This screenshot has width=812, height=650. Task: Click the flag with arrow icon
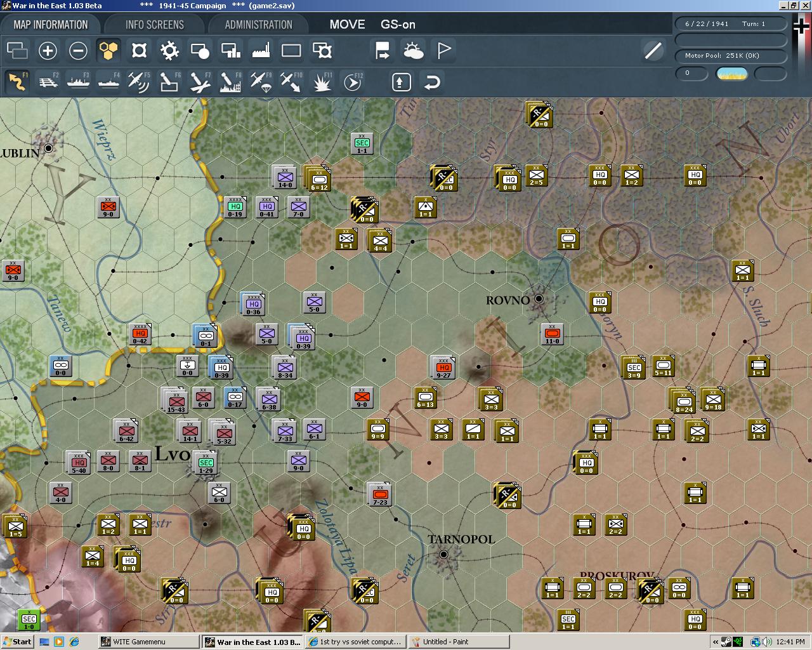[x=383, y=50]
